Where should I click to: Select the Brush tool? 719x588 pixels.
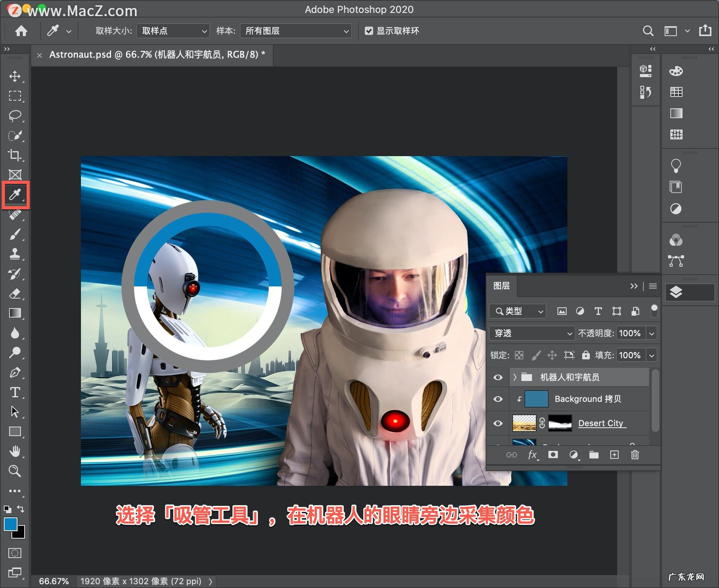(x=15, y=234)
